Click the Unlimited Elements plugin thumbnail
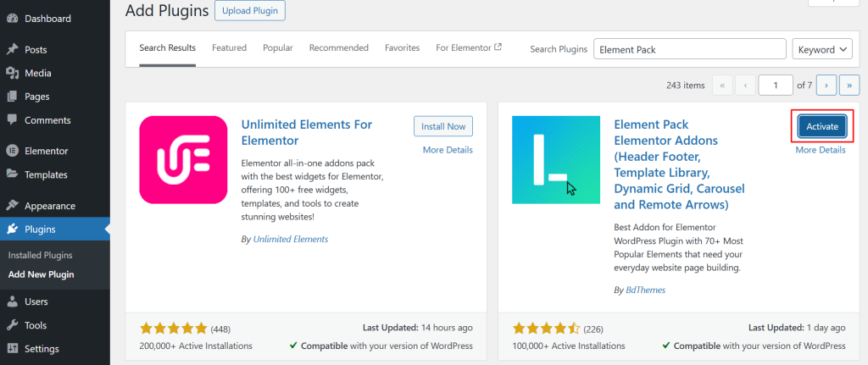The width and height of the screenshot is (868, 365). pyautogui.click(x=183, y=160)
